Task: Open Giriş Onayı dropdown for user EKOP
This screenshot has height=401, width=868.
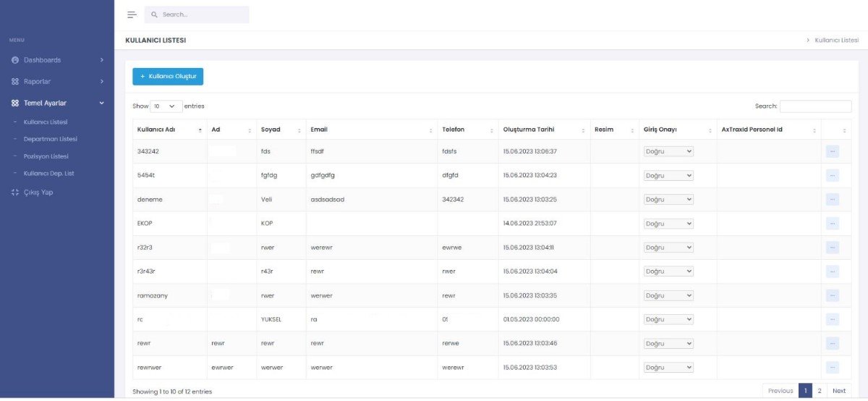Action: pos(668,224)
